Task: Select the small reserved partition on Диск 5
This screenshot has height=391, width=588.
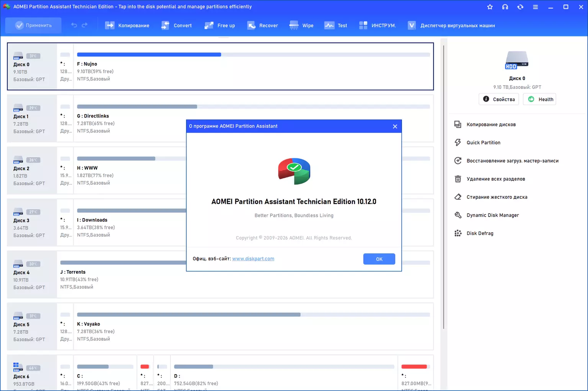Action: [x=66, y=327]
